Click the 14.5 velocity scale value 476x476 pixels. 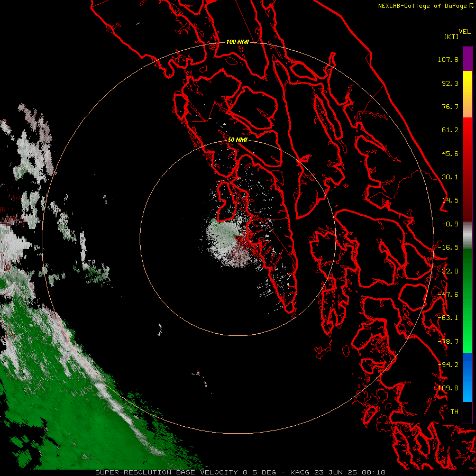click(x=450, y=200)
